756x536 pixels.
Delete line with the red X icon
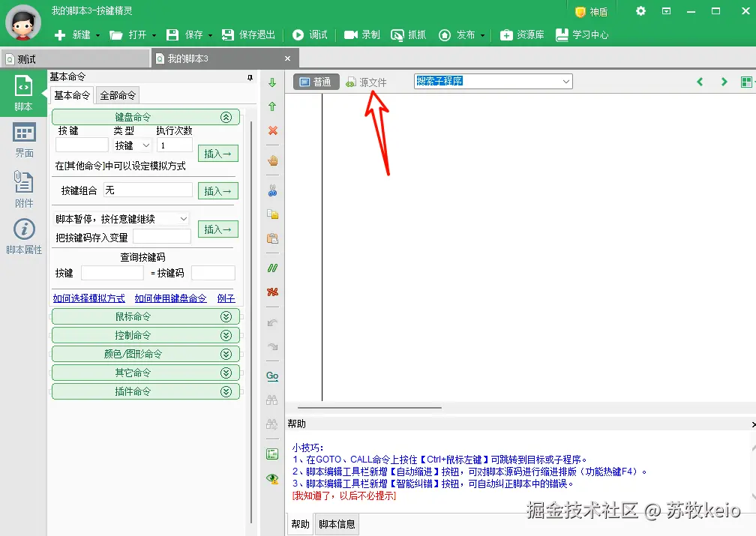point(272,130)
